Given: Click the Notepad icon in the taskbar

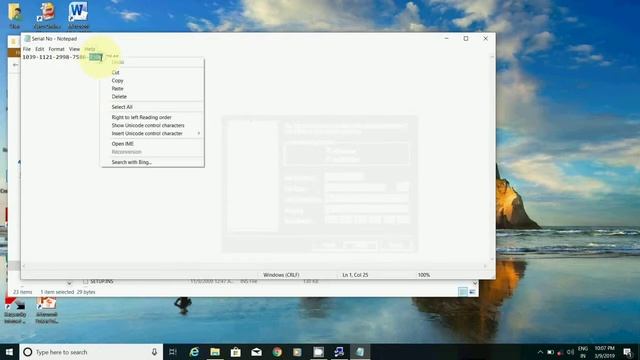Looking at the screenshot, I should (x=360, y=352).
